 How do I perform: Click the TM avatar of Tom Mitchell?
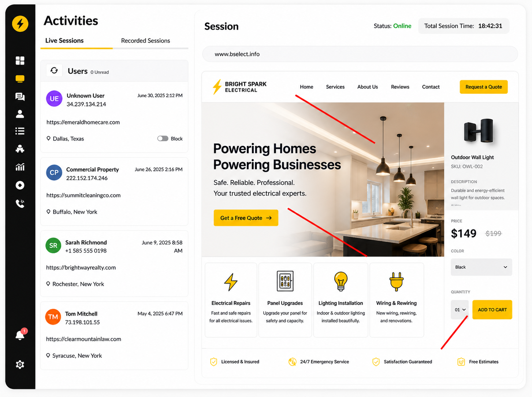click(x=53, y=317)
